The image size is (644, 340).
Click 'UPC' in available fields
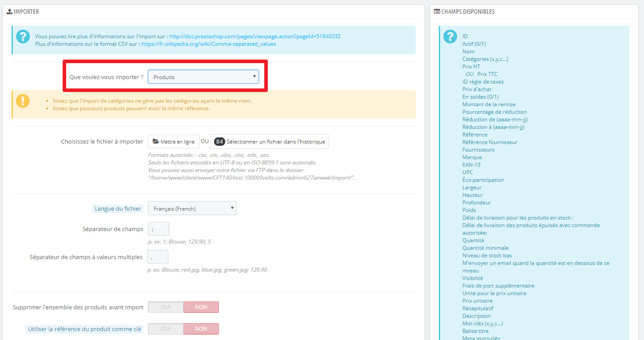point(468,172)
